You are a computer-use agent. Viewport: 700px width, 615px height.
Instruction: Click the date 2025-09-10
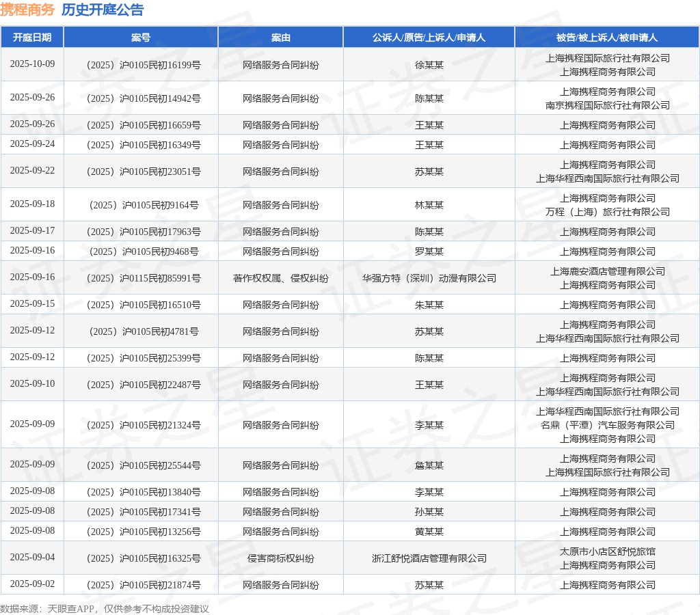pos(33,384)
